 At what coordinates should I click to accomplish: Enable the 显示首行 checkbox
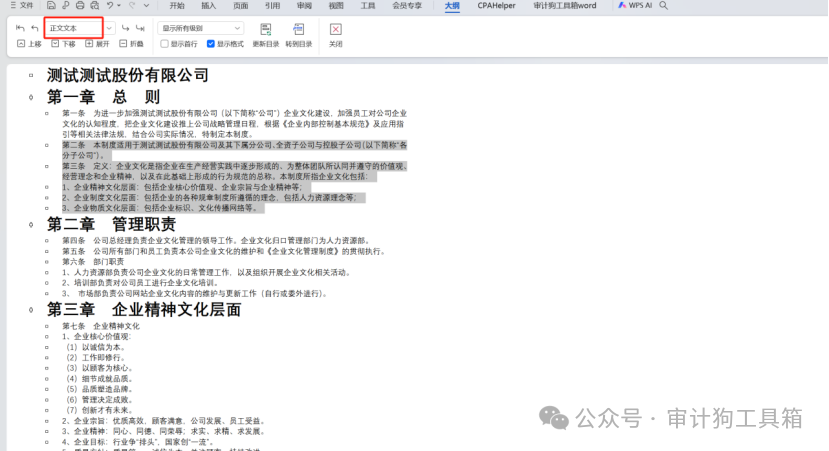click(x=164, y=44)
